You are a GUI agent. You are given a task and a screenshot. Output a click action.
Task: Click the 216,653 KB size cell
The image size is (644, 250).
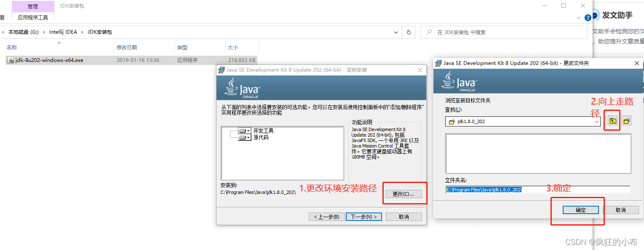(x=242, y=60)
